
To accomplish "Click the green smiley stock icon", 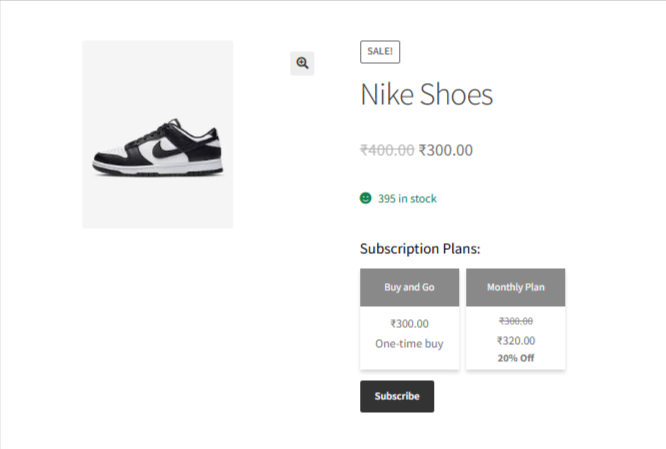I will point(366,198).
